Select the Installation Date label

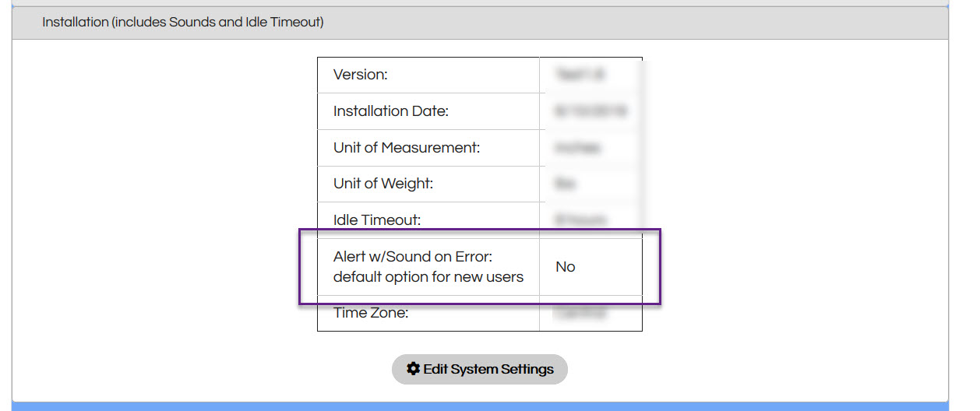(391, 111)
